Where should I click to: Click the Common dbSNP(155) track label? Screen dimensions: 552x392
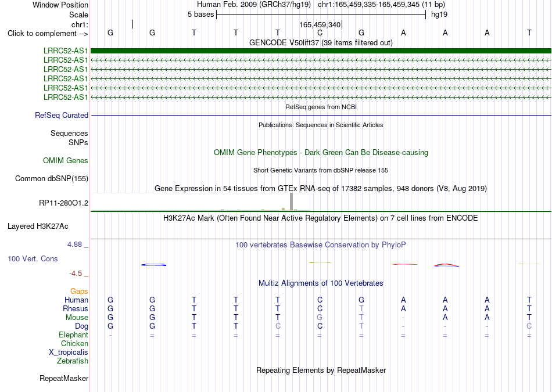[51, 178]
